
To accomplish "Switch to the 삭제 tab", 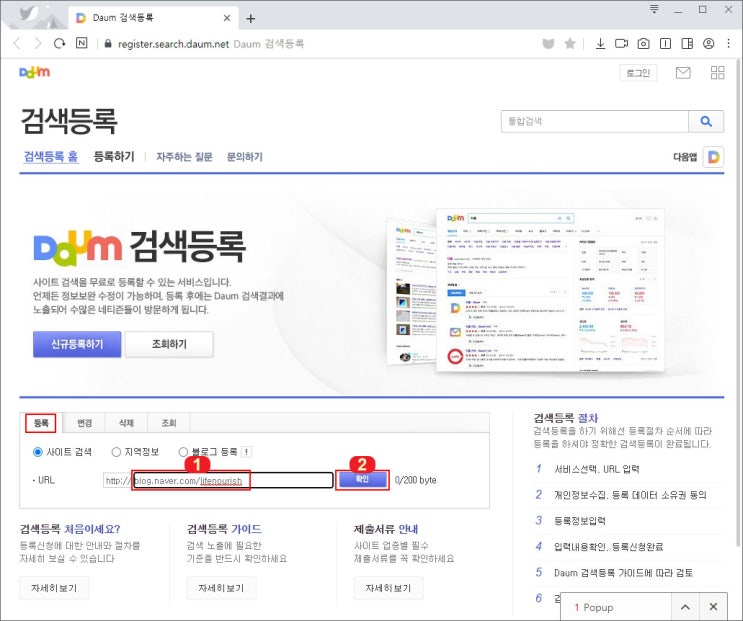I will (127, 423).
